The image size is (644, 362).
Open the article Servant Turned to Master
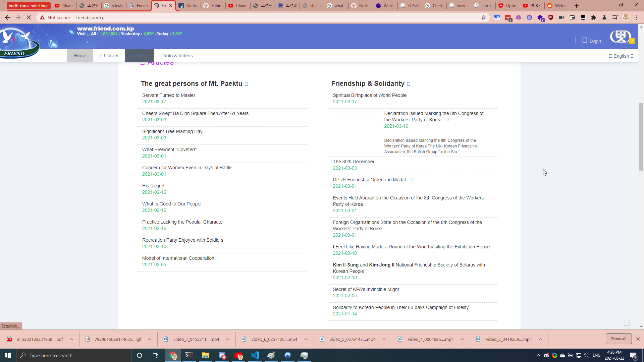(168, 95)
